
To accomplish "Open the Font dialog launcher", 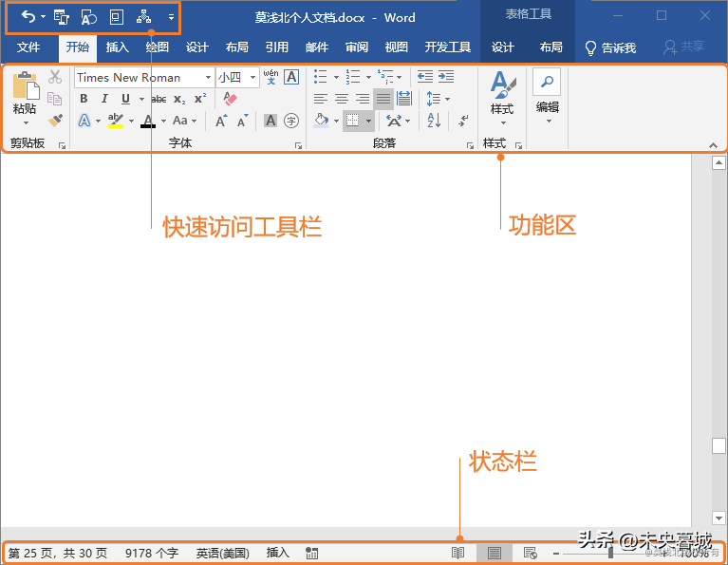I will 298,146.
